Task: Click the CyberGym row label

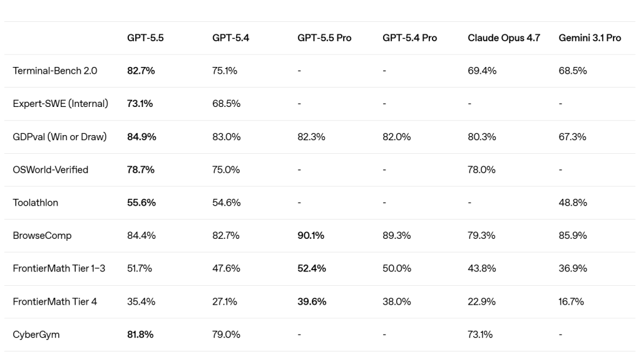Action: [36, 335]
